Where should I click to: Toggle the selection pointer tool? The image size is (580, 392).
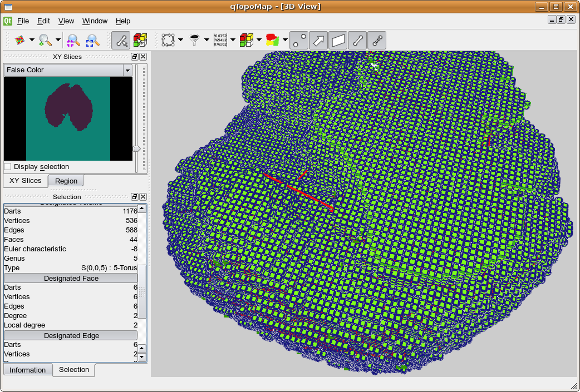[121, 40]
